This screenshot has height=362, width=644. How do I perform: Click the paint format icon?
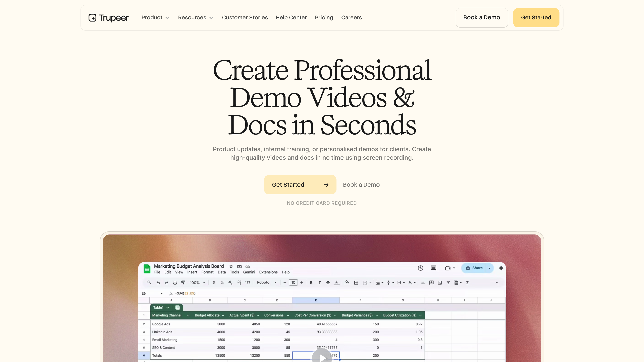click(x=183, y=283)
